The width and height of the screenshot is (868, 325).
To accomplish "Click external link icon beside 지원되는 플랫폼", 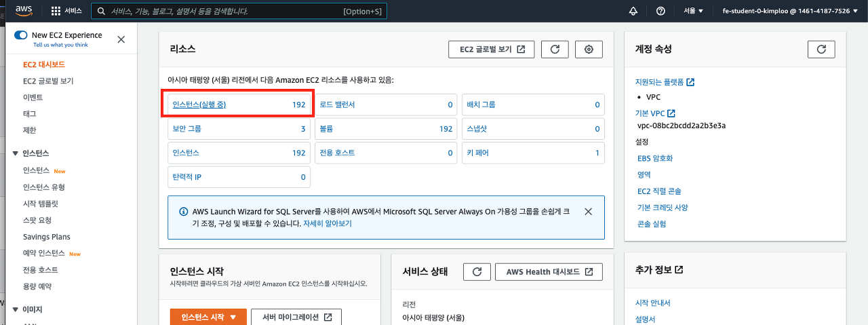I will [x=690, y=82].
